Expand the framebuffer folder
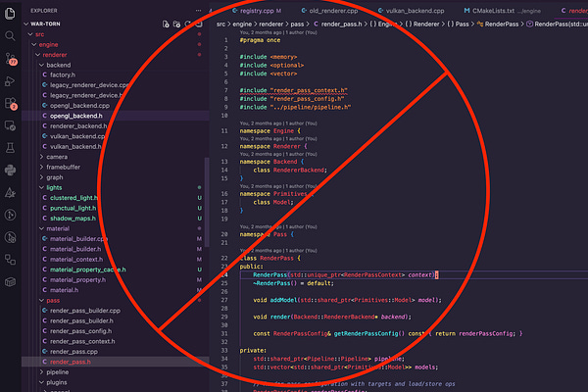Viewport: 588px width, 392px height. [41, 167]
